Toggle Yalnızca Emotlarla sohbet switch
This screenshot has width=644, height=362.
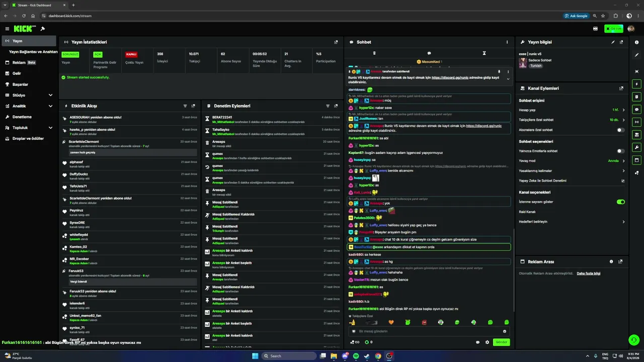tap(621, 151)
